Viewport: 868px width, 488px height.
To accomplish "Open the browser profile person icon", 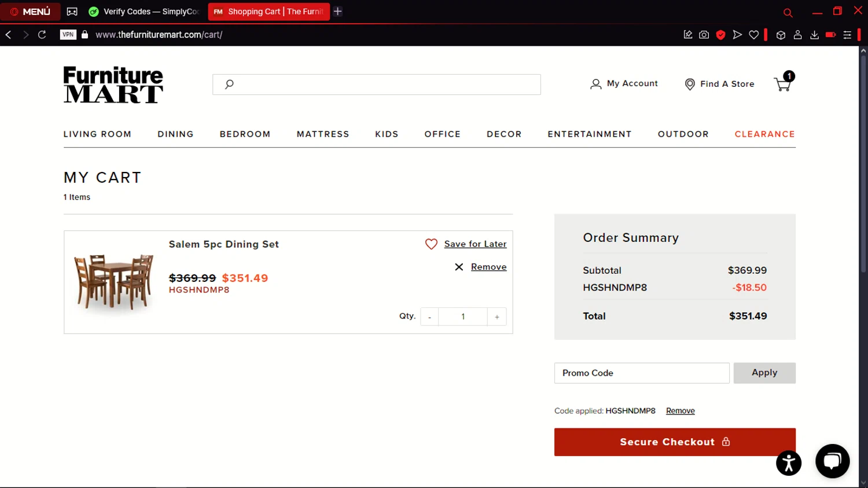I will [797, 35].
